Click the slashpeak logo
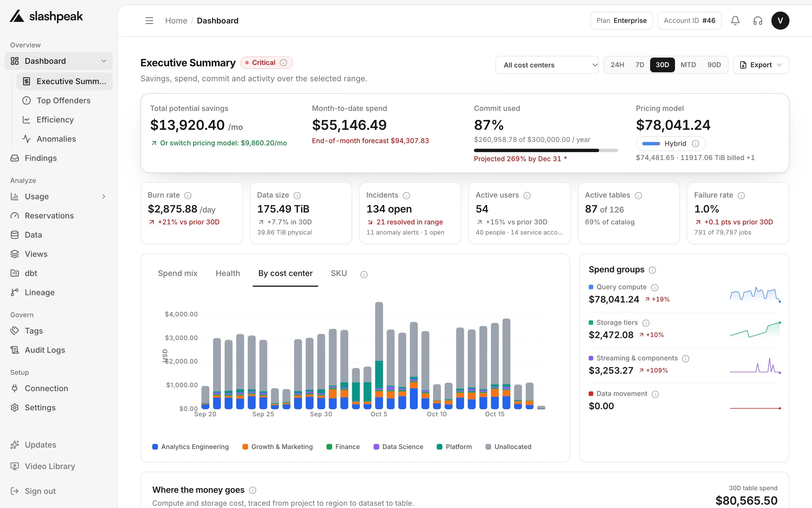The image size is (812, 508). pos(46,16)
